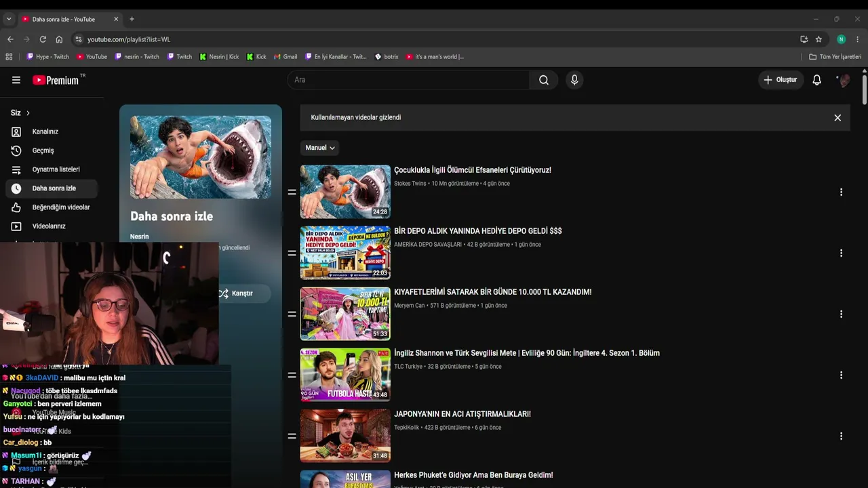Go back with the browser back arrow
The image size is (868, 488).
(x=10, y=39)
